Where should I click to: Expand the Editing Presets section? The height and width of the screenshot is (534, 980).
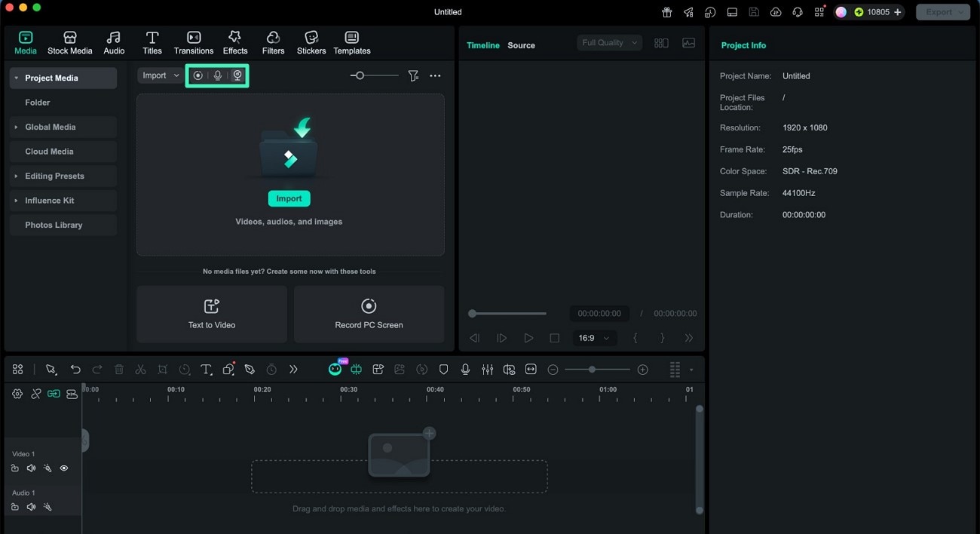click(x=17, y=176)
